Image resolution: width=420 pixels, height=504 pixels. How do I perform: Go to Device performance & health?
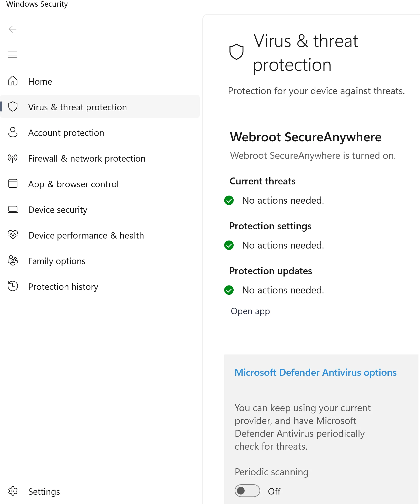[x=86, y=235]
